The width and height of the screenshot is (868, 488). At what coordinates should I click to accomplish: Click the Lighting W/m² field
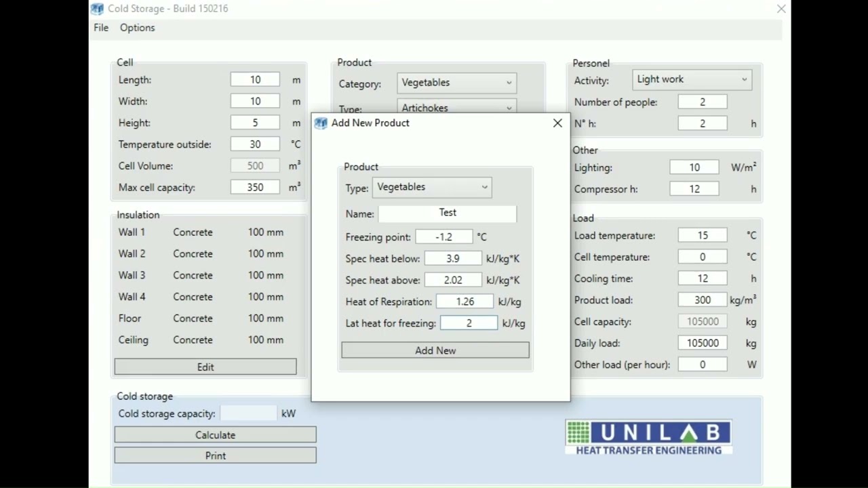coord(694,167)
